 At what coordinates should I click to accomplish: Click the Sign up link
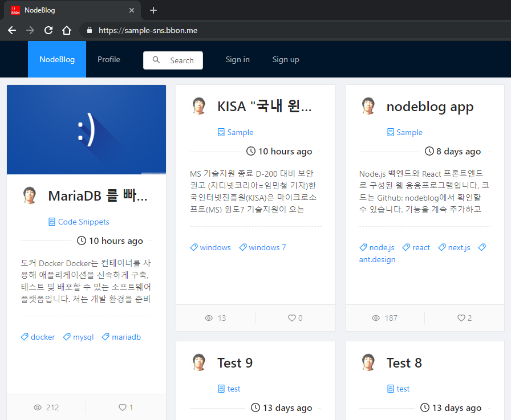pyautogui.click(x=286, y=59)
